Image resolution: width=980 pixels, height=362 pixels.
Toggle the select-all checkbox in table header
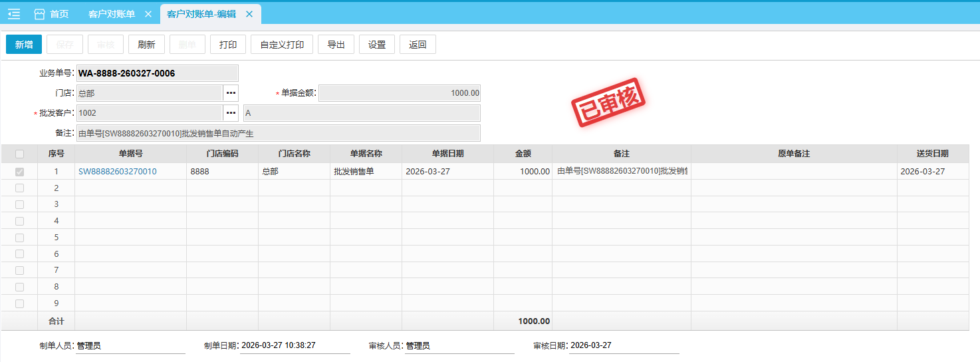(x=19, y=154)
